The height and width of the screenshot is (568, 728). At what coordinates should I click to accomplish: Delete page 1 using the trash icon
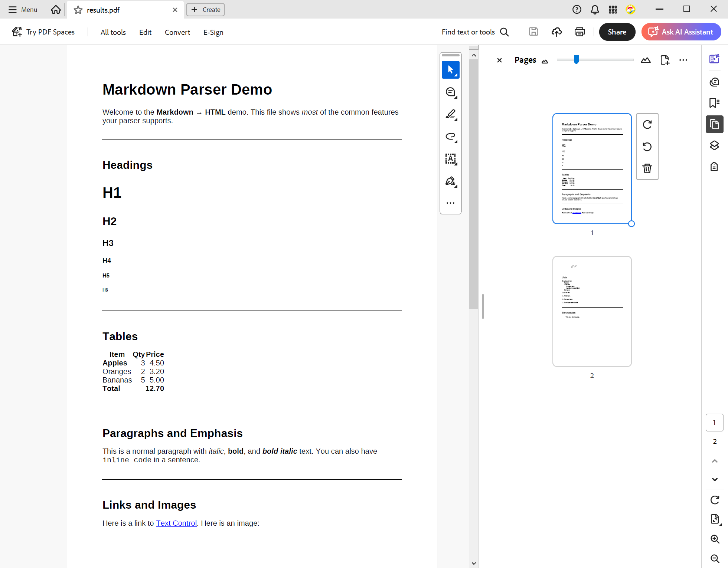click(647, 168)
